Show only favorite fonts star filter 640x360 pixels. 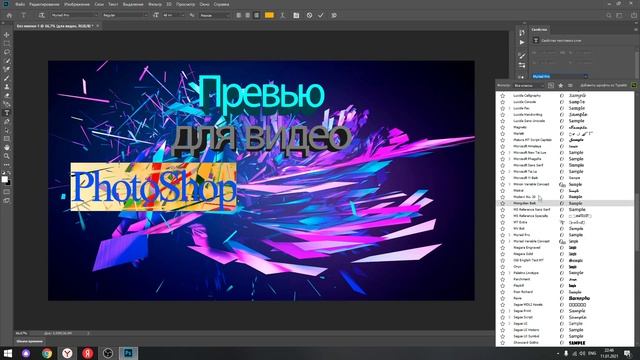click(561, 85)
